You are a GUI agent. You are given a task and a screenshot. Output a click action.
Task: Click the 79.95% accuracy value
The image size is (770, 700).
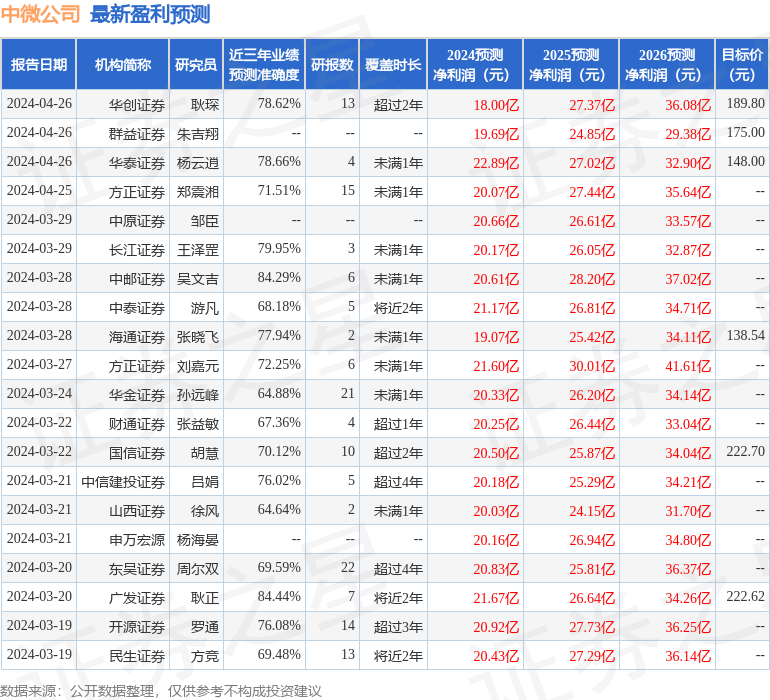point(279,248)
